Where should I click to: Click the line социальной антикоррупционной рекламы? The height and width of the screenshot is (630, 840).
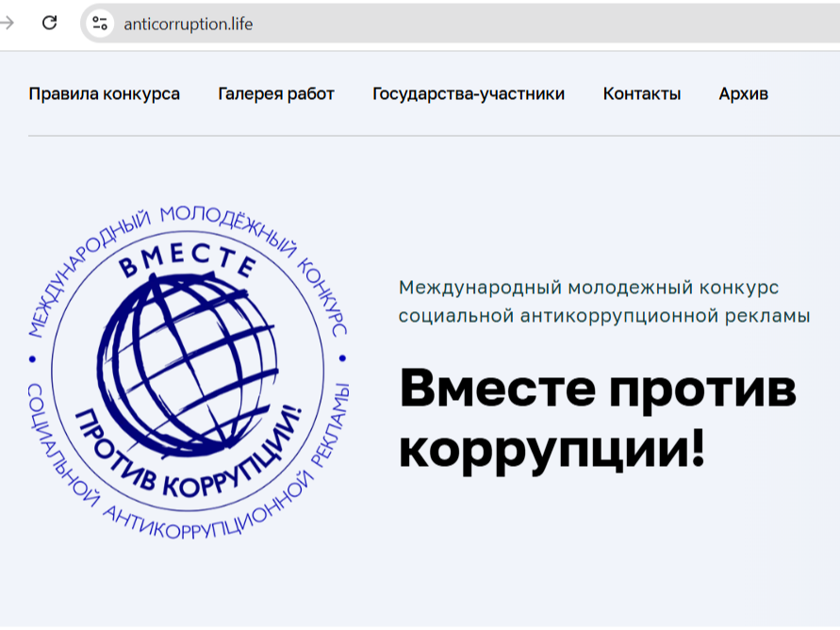604,316
